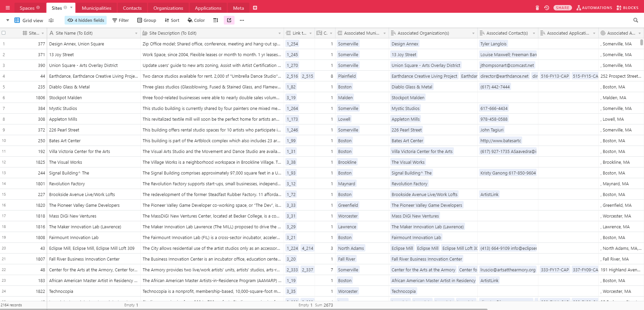The image size is (644, 310).
Task: Click the Associated Contact(s) lookup icon
Action: [x=482, y=33]
